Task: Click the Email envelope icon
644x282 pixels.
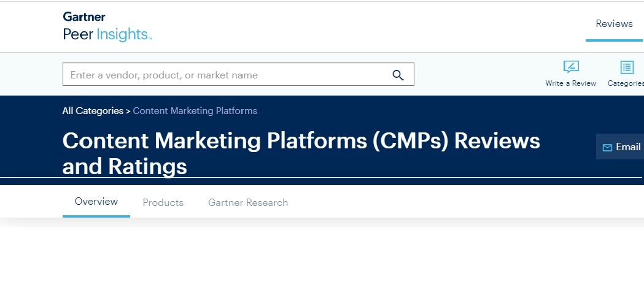Action: 607,148
